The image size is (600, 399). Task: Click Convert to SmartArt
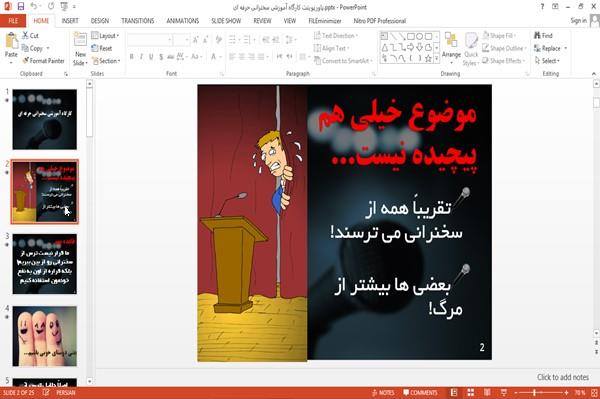tap(343, 61)
